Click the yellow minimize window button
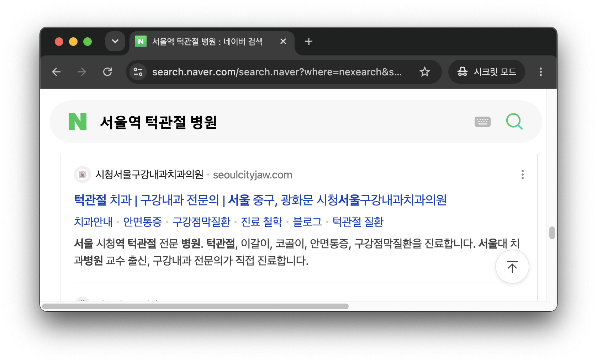This screenshot has width=597, height=364. [x=73, y=42]
